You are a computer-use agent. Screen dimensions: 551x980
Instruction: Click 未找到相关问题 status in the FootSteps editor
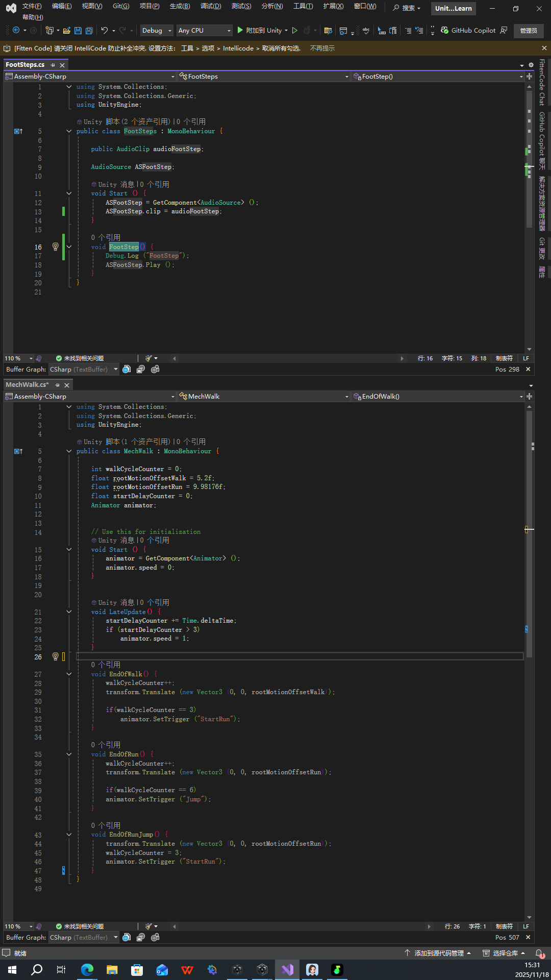point(80,358)
